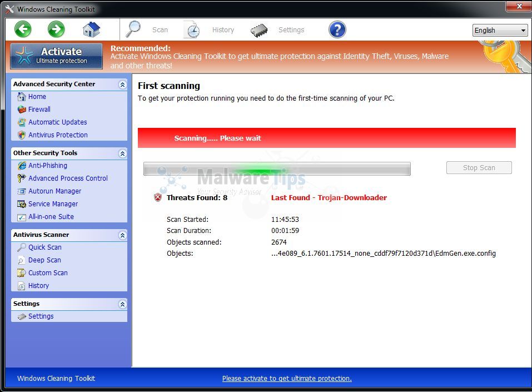This screenshot has width=532, height=392.
Task: Click the magnifying glass Scan icon
Action: [133, 29]
